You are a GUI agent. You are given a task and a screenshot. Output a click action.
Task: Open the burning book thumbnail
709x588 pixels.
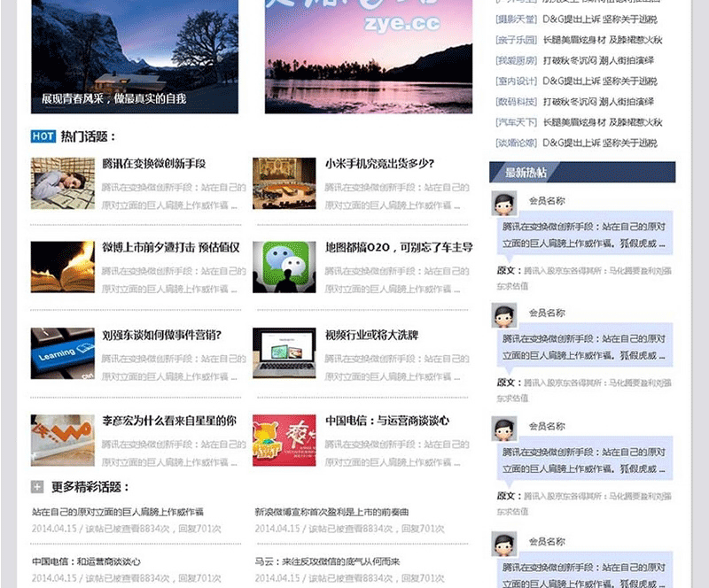pyautogui.click(x=63, y=267)
